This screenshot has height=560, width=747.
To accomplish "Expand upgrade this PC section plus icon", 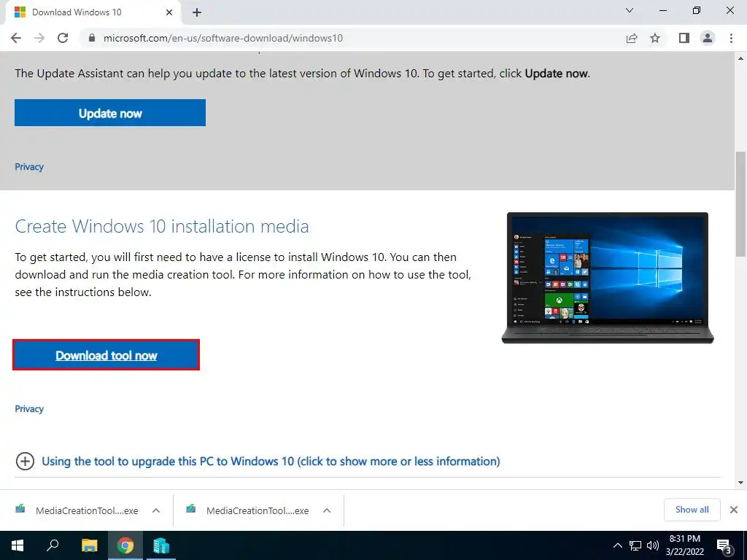I will click(25, 461).
